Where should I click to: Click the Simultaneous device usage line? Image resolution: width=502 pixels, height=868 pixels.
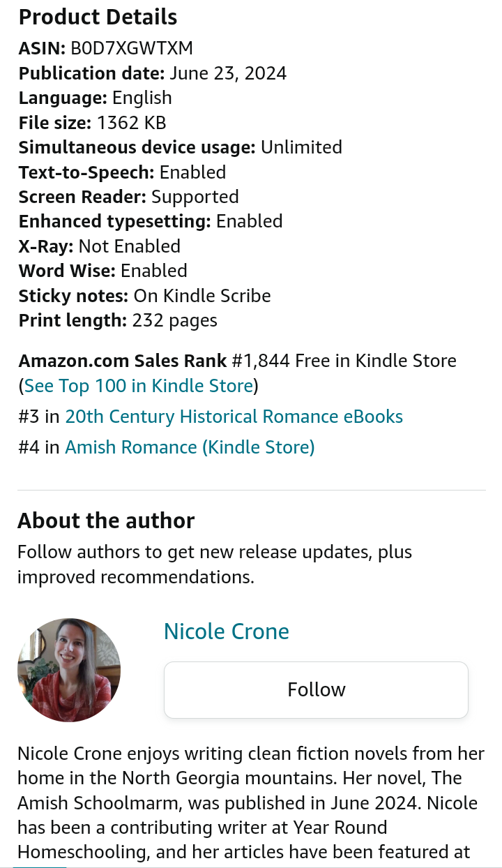click(x=180, y=147)
